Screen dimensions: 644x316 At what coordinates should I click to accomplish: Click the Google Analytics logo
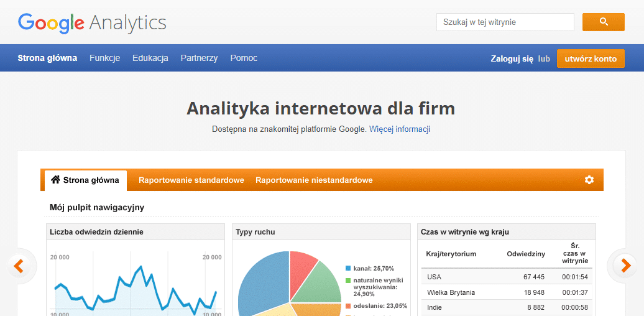point(92,22)
